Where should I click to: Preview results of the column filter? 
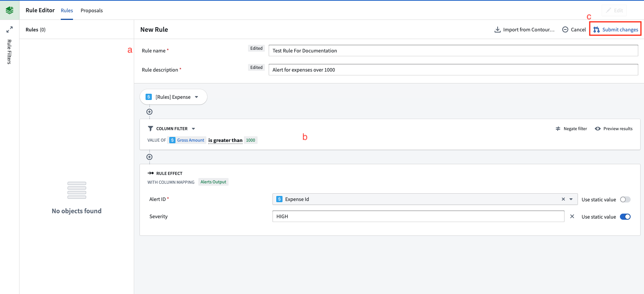614,129
